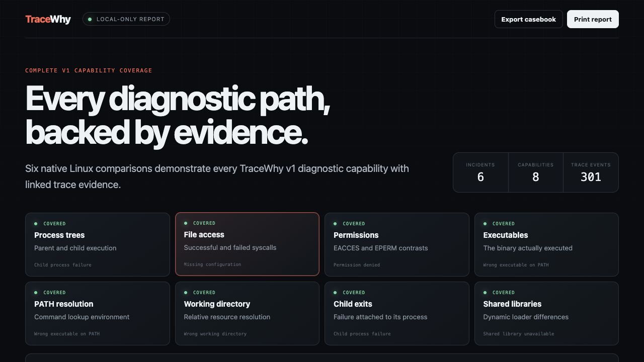The height and width of the screenshot is (362, 644).
Task: Click 'Successful and failed syscalls' text
Action: (x=230, y=247)
